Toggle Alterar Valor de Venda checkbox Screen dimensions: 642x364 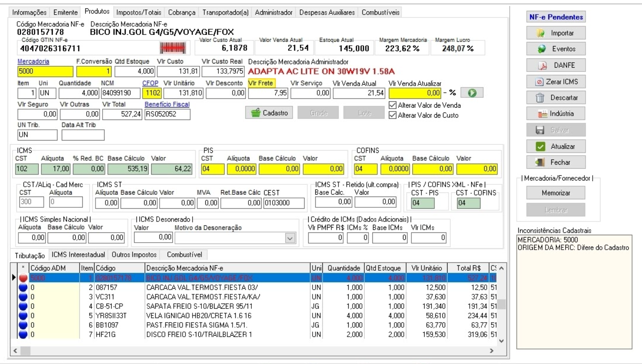tap(393, 105)
